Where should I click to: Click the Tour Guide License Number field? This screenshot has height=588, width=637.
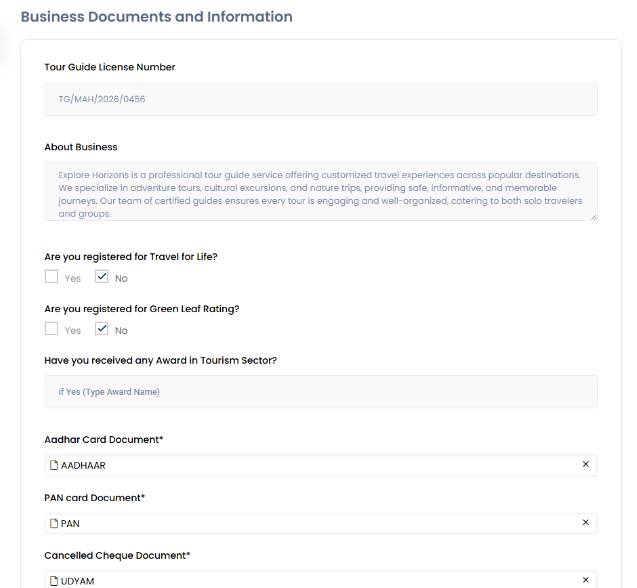coord(321,99)
